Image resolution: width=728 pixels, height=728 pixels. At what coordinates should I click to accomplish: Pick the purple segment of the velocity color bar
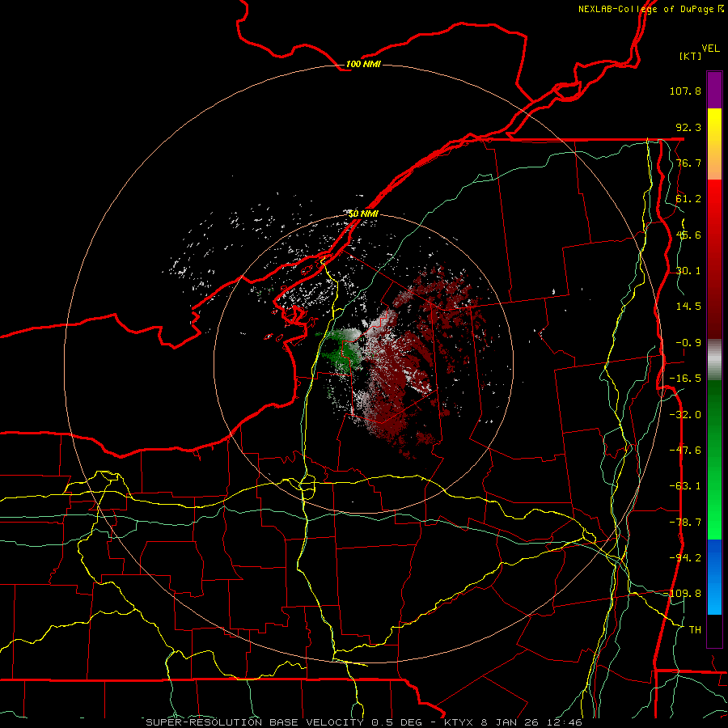click(714, 90)
